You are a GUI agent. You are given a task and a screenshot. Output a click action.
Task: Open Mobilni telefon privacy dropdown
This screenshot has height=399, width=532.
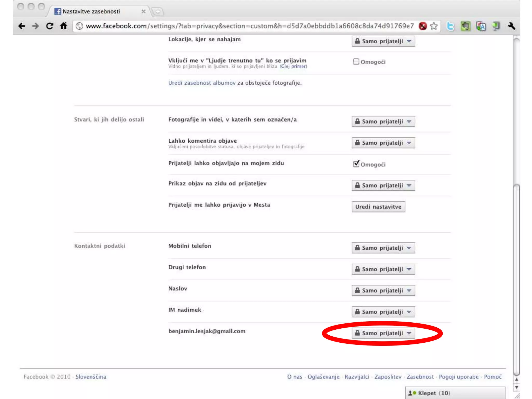tap(383, 248)
